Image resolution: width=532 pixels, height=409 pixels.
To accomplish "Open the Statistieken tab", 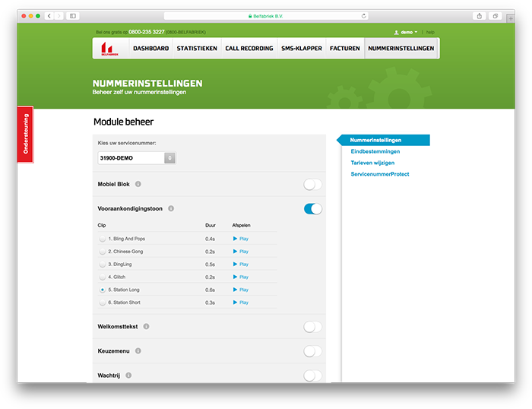I will [197, 49].
